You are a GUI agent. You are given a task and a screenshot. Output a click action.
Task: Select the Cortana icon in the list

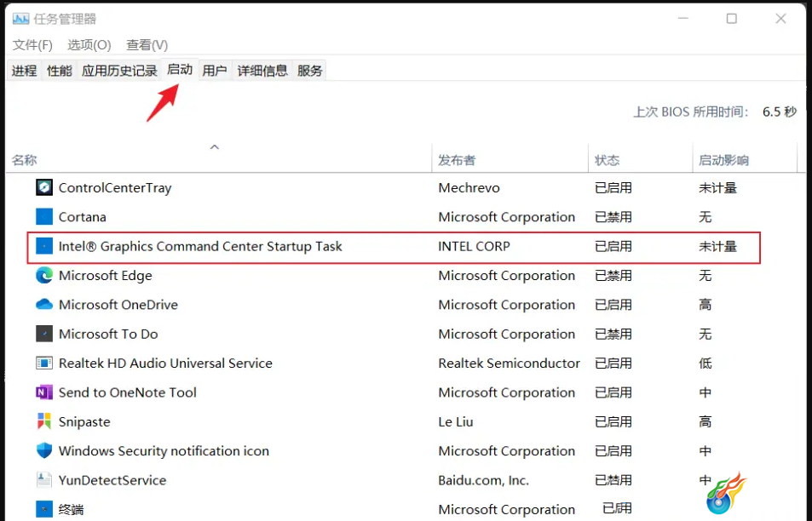pyautogui.click(x=44, y=217)
